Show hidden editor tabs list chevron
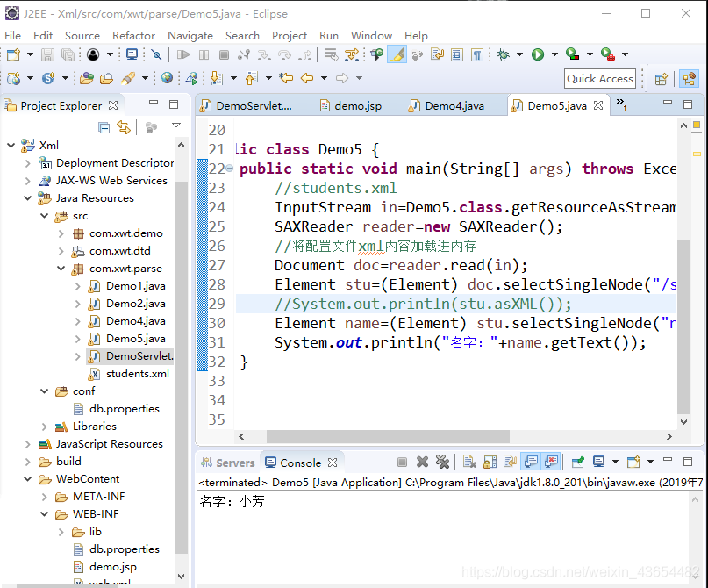 (x=621, y=104)
